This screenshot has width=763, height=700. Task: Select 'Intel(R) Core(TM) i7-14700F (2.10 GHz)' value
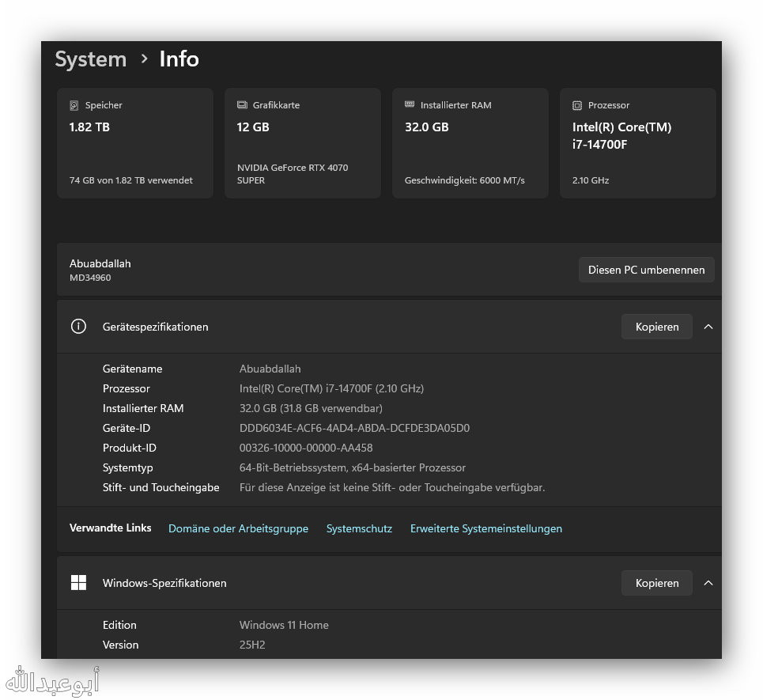[x=331, y=388]
